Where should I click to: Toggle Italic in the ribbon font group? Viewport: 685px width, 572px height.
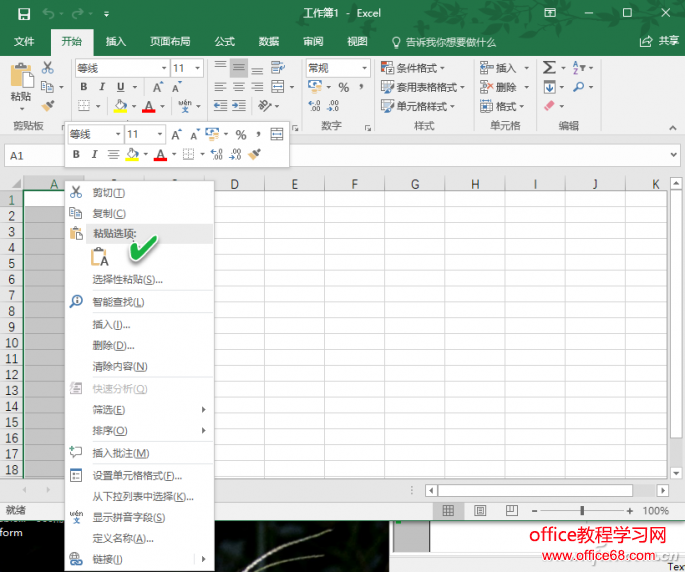click(x=102, y=87)
